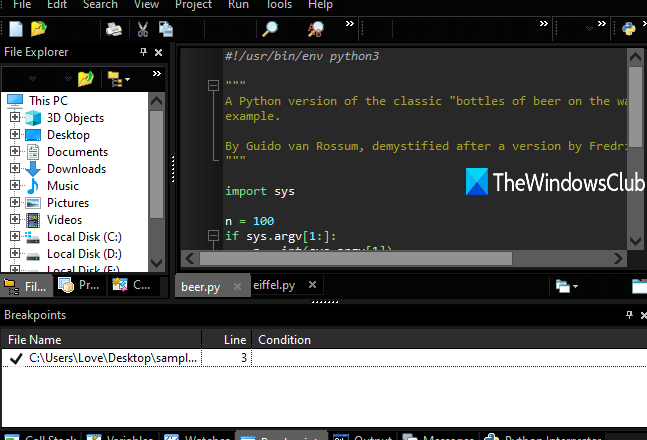The height and width of the screenshot is (440, 647).
Task: Browse folder icon in File Explorer toolbar
Action: (x=86, y=78)
